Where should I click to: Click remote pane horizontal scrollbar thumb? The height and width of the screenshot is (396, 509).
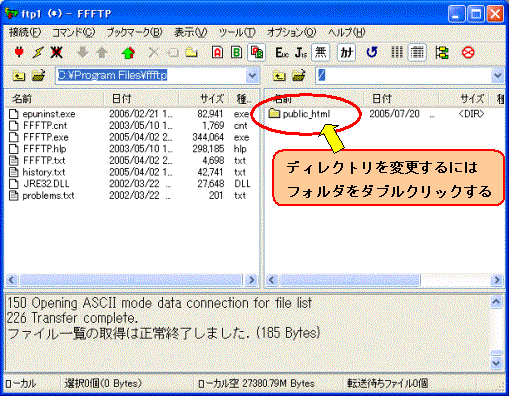(349, 280)
